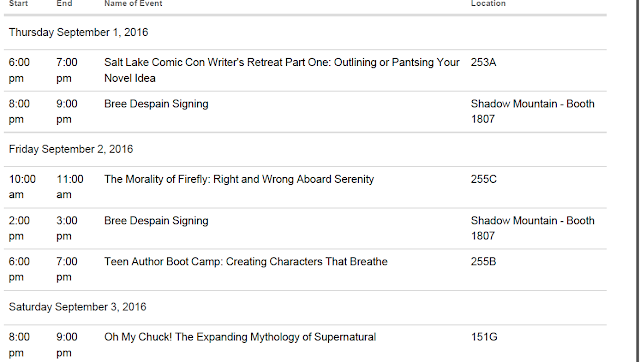Click Friday's Shadow Mountain - Booth 1807 location
Image resolution: width=640 pixels, height=362 pixels.
[533, 228]
